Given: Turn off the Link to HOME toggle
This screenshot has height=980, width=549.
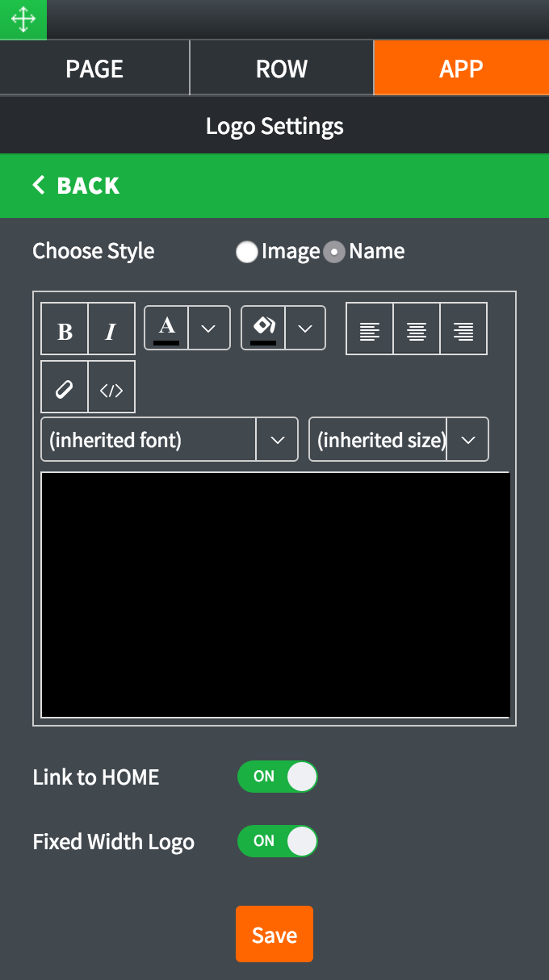Looking at the screenshot, I should (x=277, y=777).
